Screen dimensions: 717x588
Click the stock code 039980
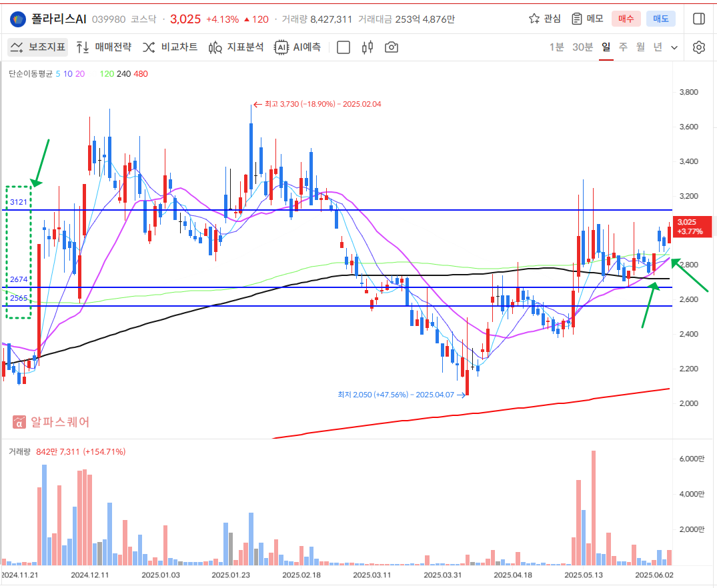tap(109, 19)
